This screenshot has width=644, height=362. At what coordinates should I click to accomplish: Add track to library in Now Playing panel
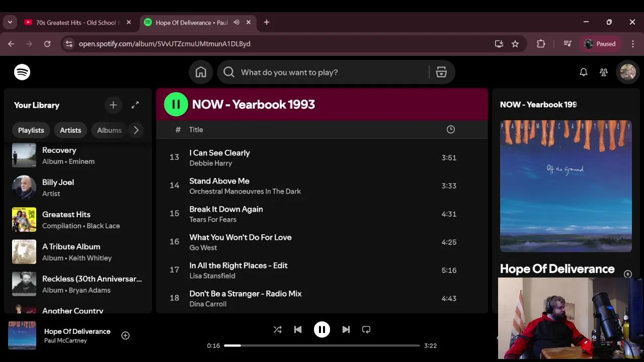coord(628,274)
